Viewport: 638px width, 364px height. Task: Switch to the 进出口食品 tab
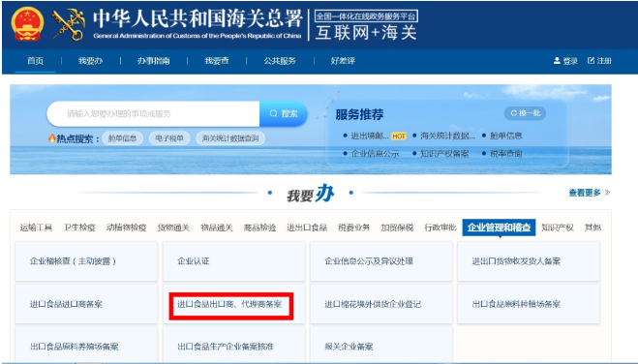click(307, 227)
